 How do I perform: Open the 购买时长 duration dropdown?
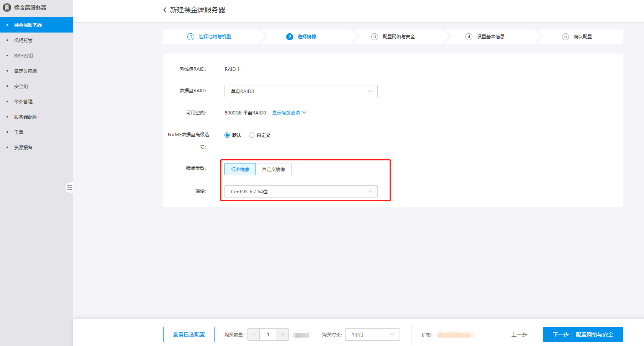pyautogui.click(x=372, y=335)
